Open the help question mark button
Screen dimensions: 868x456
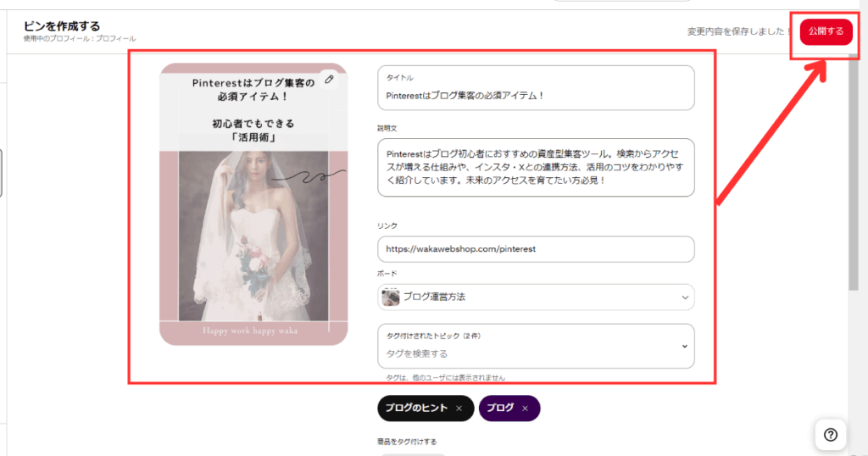(831, 435)
